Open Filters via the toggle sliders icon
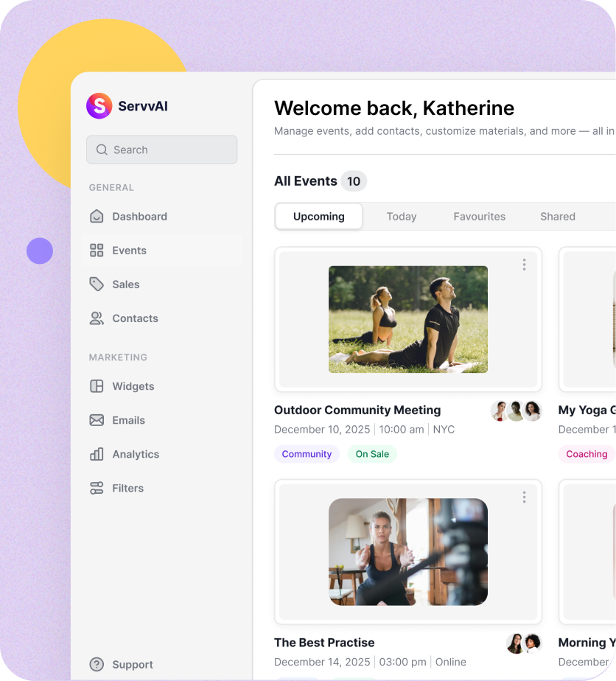The height and width of the screenshot is (681, 616). [x=97, y=488]
